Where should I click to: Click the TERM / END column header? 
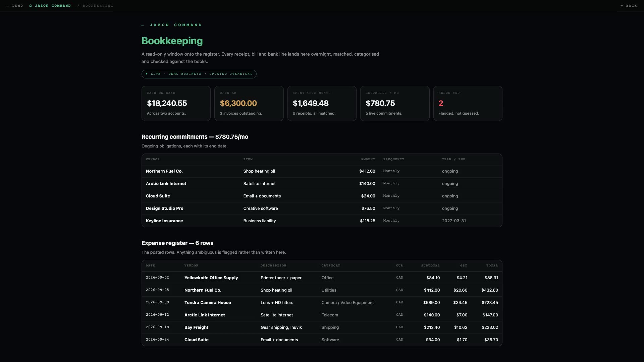453,159
